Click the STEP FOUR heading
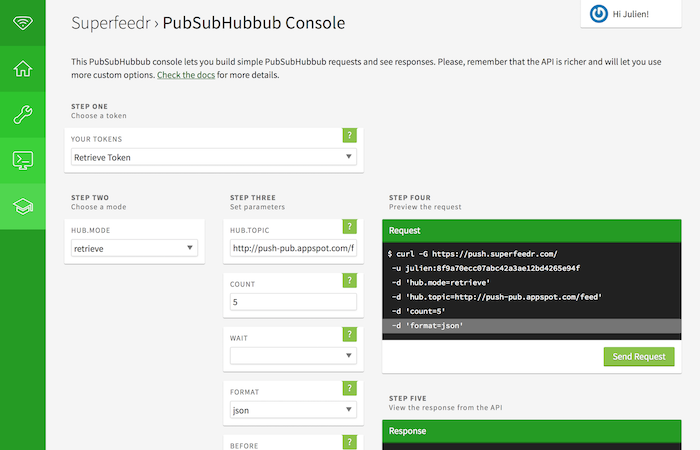The image size is (700, 450). point(410,197)
